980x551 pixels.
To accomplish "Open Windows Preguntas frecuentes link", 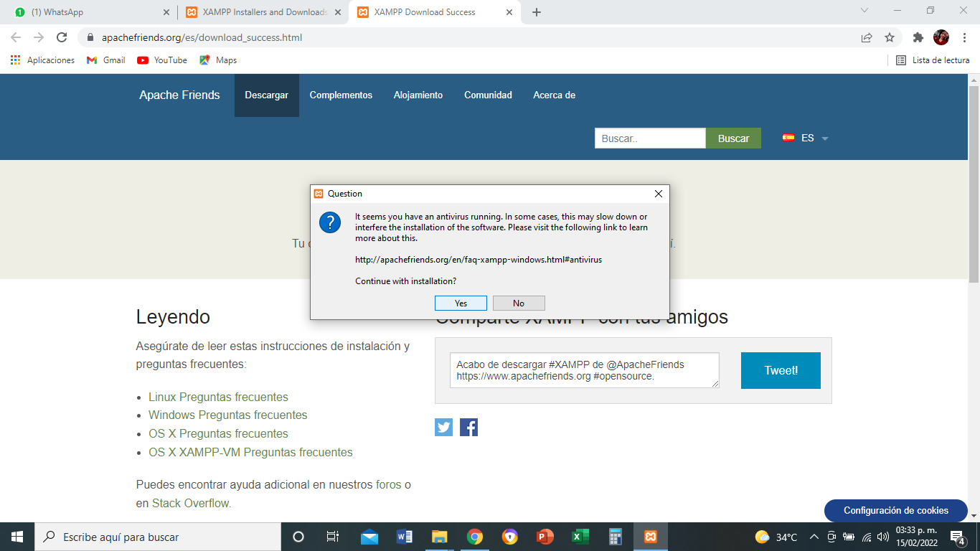I will pyautogui.click(x=227, y=415).
